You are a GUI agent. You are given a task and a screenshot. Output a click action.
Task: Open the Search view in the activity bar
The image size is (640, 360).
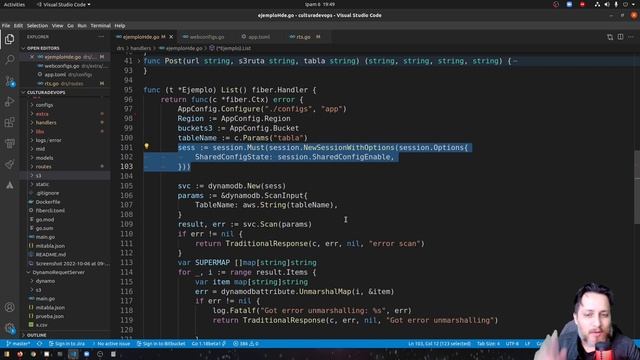tap(9, 60)
